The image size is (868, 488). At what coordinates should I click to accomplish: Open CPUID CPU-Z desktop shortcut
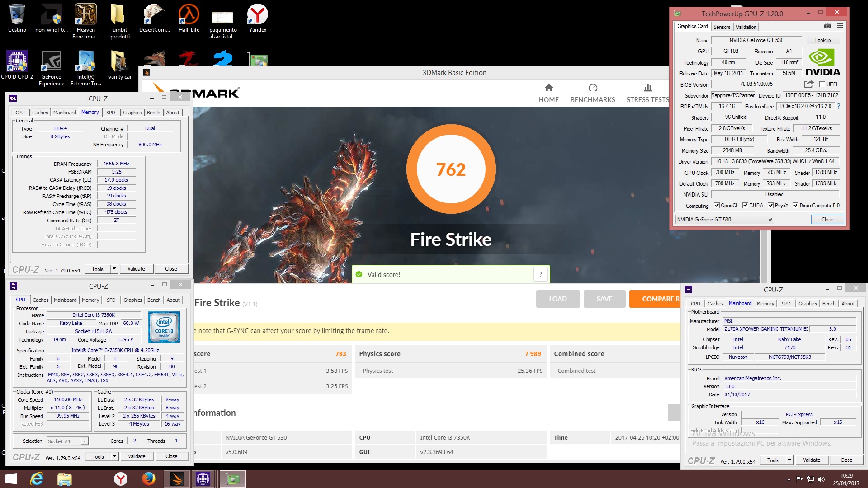pyautogui.click(x=17, y=65)
